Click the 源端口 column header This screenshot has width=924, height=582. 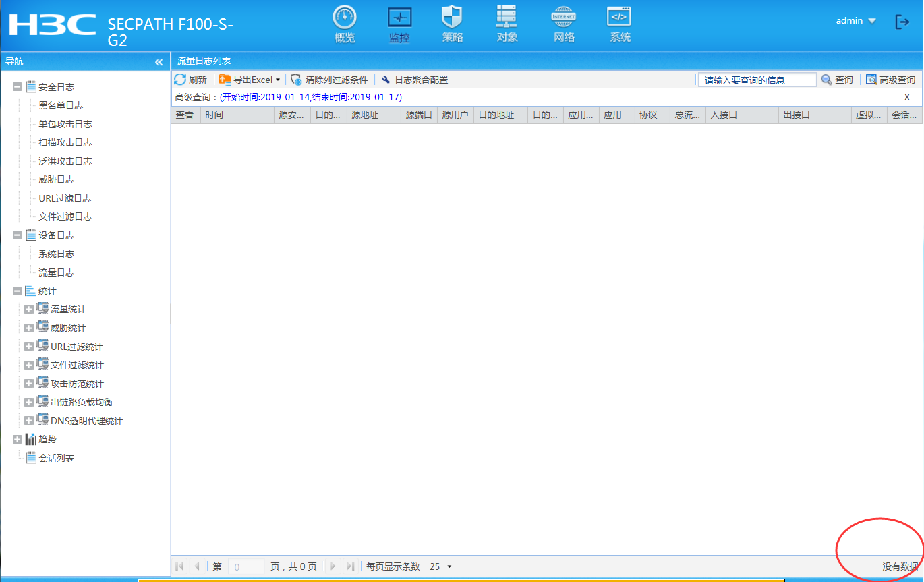(x=419, y=115)
